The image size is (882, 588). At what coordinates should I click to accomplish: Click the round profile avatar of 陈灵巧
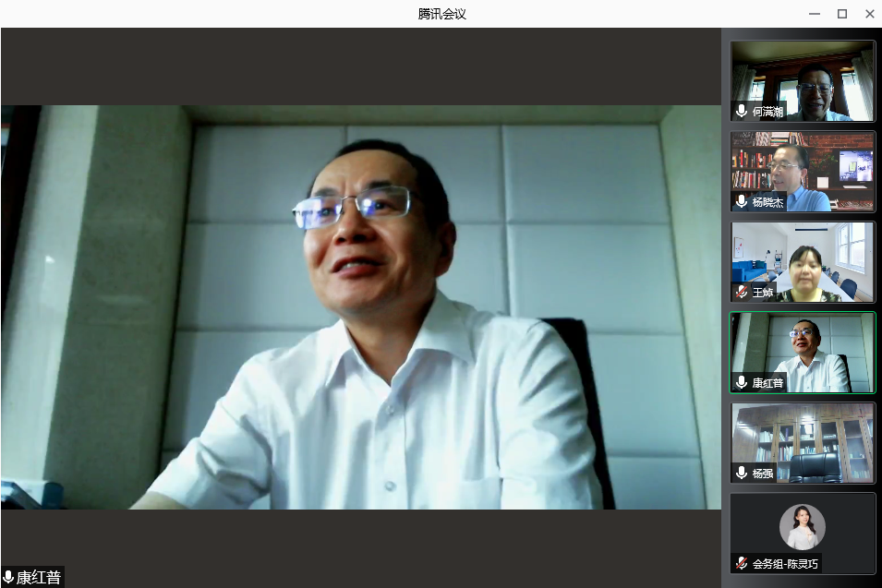click(x=802, y=527)
